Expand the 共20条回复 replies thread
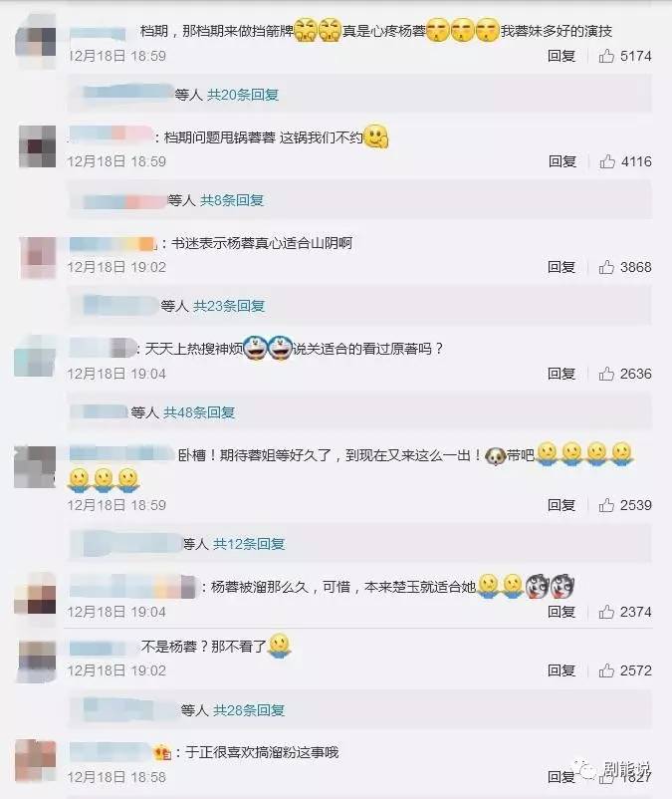 coord(243,95)
